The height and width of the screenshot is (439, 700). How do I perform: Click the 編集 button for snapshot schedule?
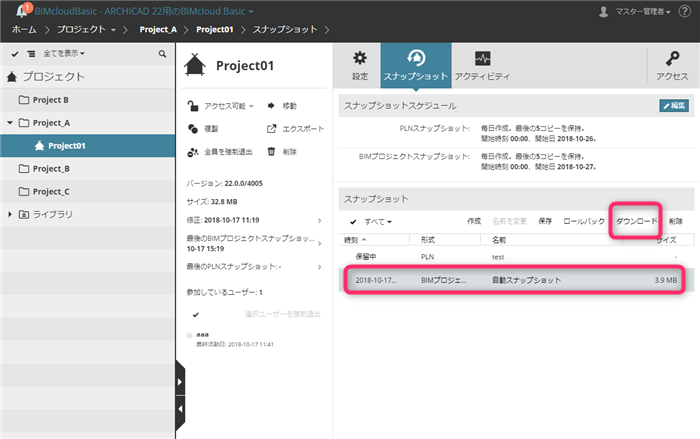tap(674, 105)
